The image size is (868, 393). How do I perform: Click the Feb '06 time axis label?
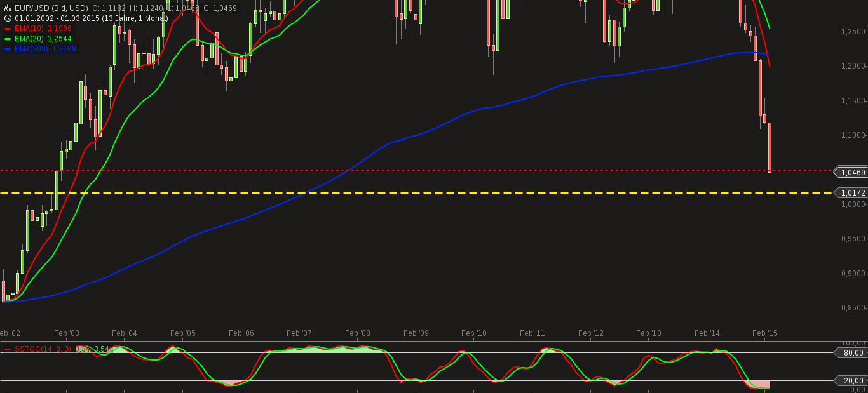pyautogui.click(x=241, y=333)
